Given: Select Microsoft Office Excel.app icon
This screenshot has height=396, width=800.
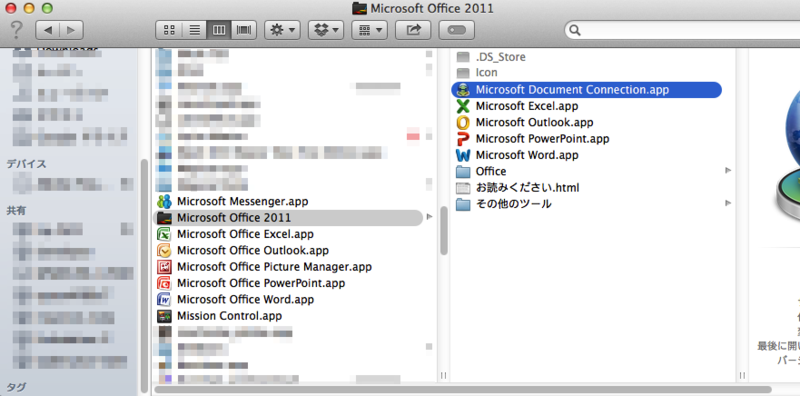Looking at the screenshot, I should (164, 234).
